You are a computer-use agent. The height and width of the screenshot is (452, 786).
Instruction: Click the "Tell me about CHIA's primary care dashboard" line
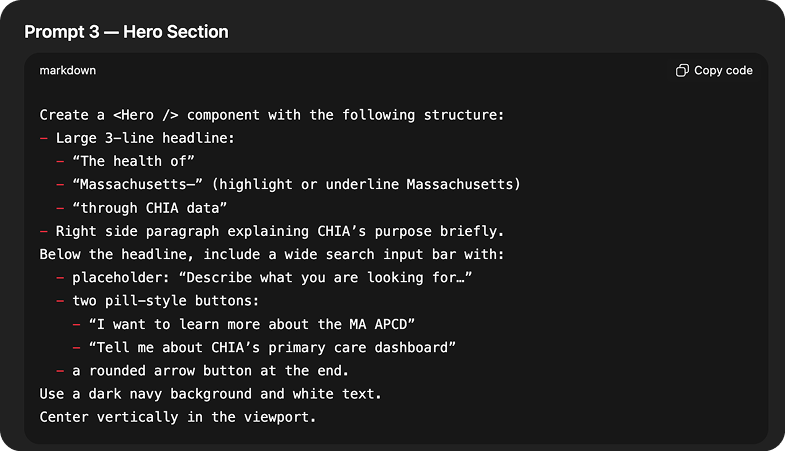point(272,346)
